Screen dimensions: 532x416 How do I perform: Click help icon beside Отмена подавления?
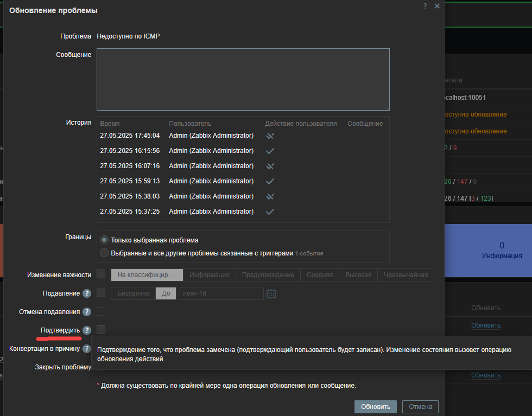[x=86, y=312]
